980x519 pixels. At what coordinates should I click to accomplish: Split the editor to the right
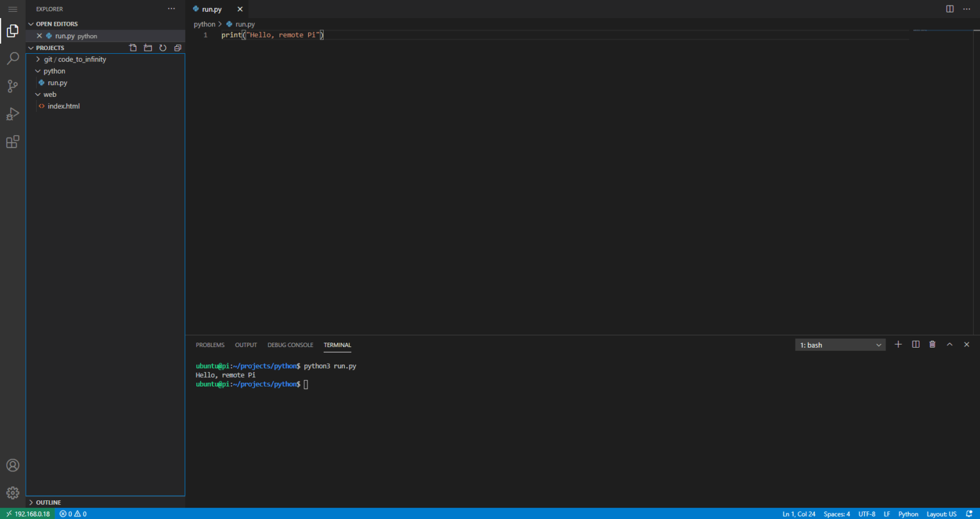949,9
